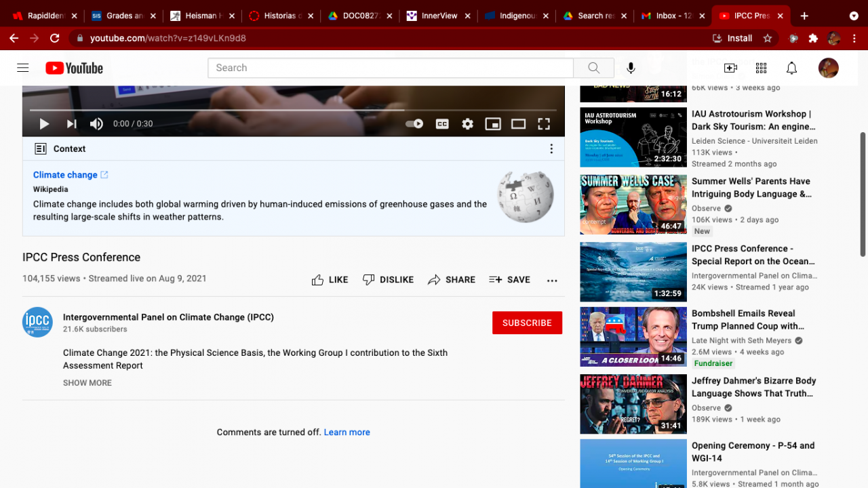
Task: Toggle the autoplay switch
Action: [x=414, y=124]
